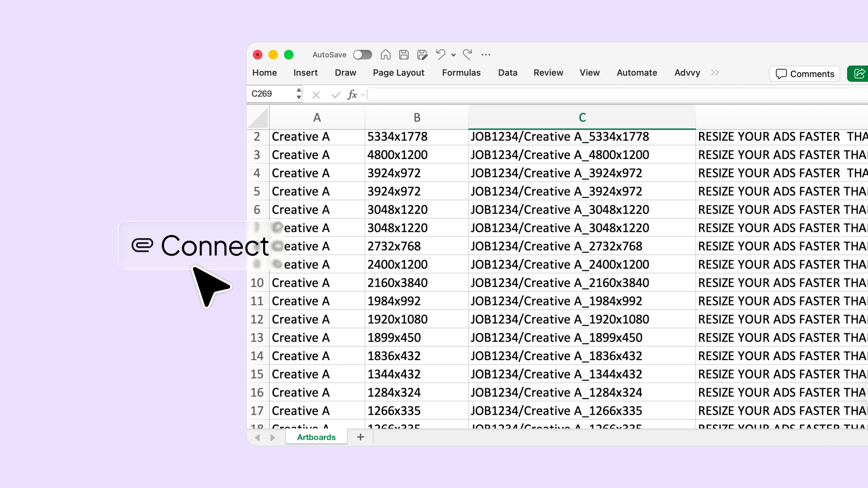Click the Name Box showing C269
Image resolution: width=868 pixels, height=488 pixels.
click(x=271, y=94)
